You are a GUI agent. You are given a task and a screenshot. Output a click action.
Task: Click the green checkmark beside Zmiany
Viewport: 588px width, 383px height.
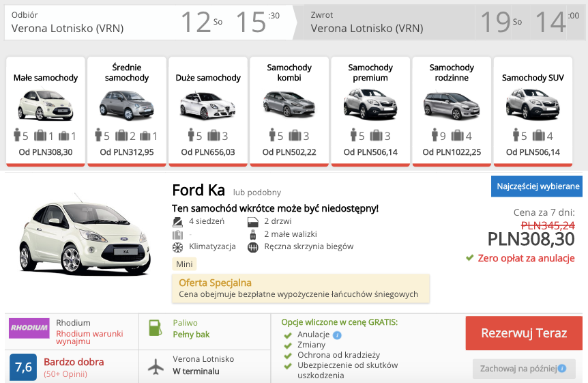(288, 345)
